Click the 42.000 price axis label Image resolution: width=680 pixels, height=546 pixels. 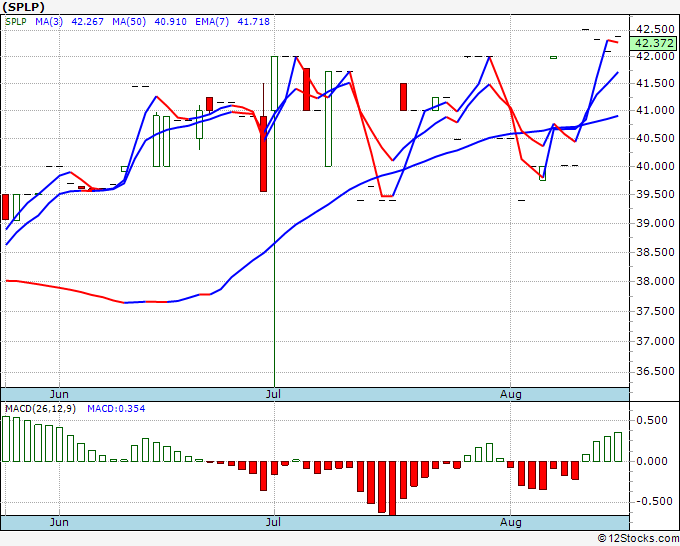tap(655, 56)
